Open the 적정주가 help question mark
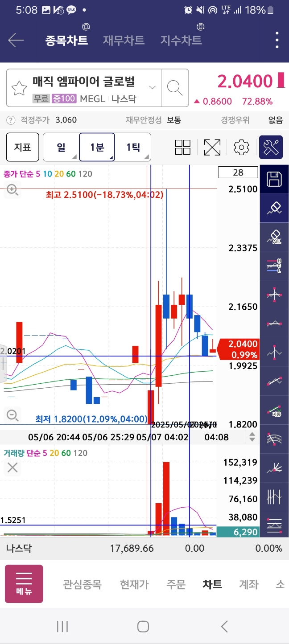The width and height of the screenshot is (289, 644). [x=11, y=120]
